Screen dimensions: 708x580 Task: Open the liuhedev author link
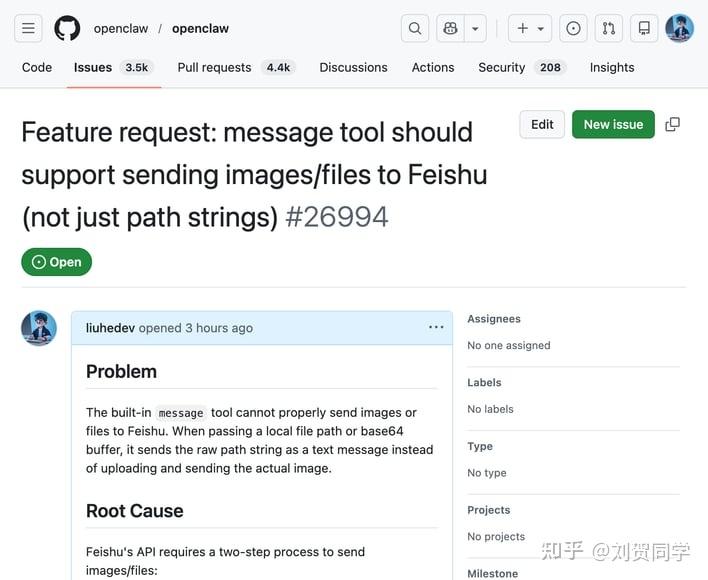[x=110, y=328]
